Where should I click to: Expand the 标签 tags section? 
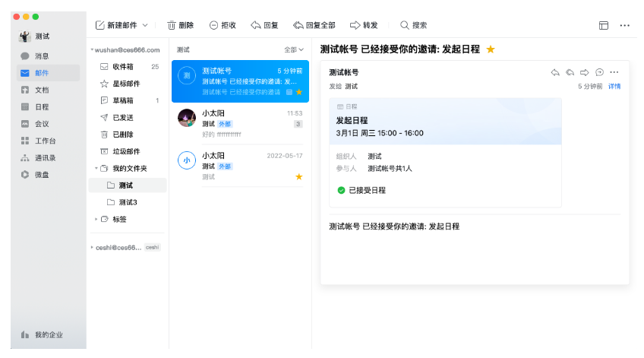click(x=96, y=219)
